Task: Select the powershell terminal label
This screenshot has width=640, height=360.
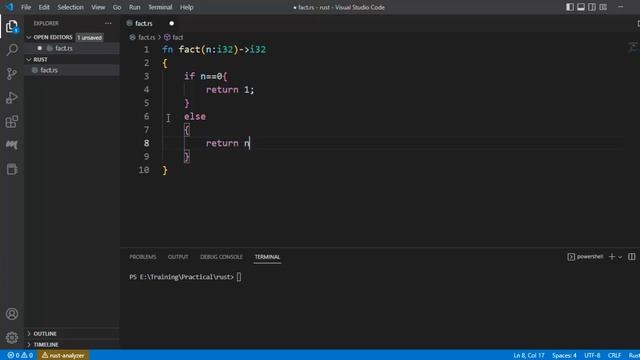Action: (585, 257)
